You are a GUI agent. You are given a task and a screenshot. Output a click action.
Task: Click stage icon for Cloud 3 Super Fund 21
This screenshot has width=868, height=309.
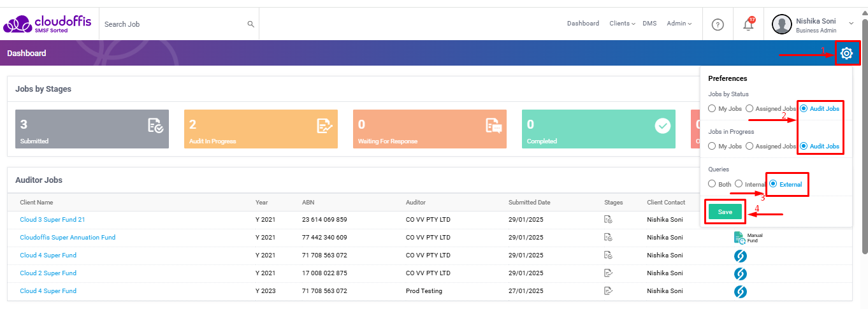tap(609, 220)
